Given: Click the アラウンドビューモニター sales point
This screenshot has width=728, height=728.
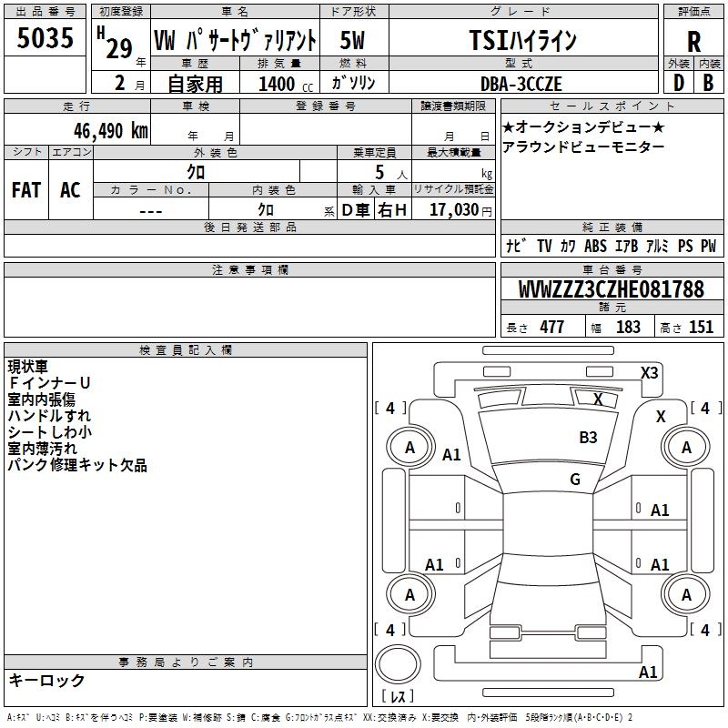Looking at the screenshot, I should point(583,147).
